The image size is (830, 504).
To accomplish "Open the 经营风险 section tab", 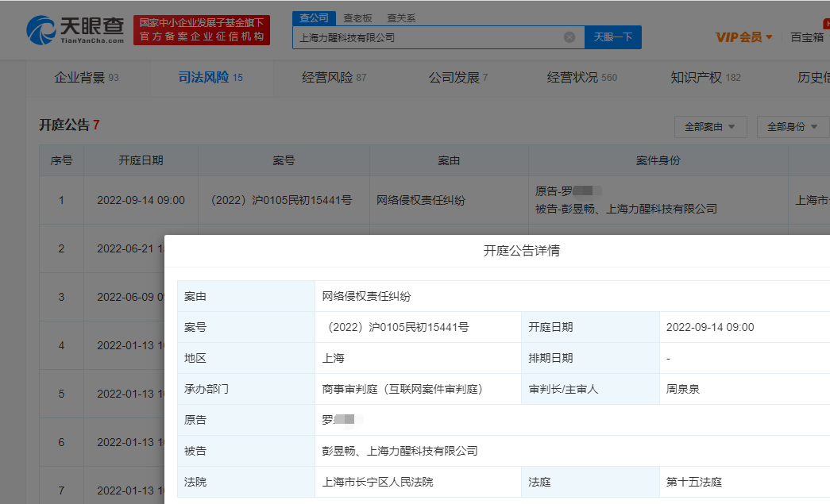I will [x=334, y=78].
